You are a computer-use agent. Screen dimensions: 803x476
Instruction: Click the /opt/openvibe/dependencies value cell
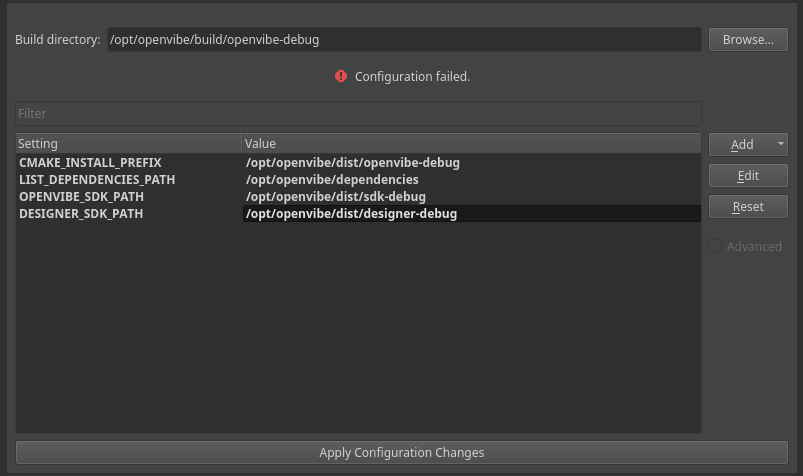[332, 179]
